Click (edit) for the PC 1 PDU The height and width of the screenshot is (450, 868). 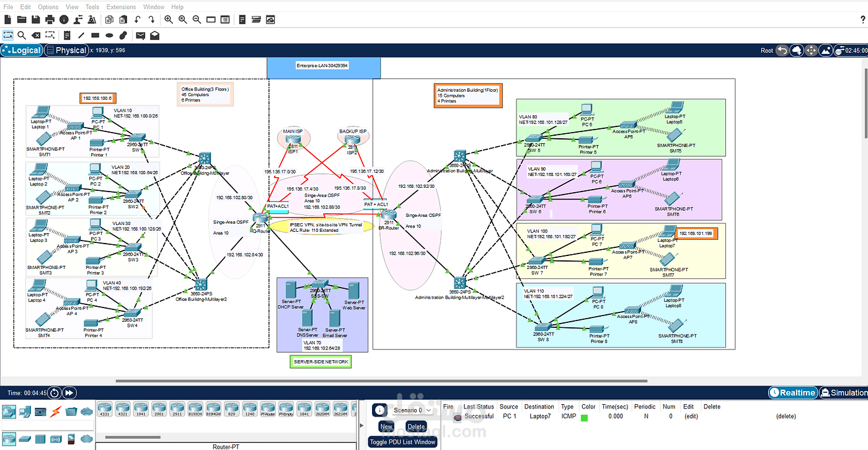[691, 417]
